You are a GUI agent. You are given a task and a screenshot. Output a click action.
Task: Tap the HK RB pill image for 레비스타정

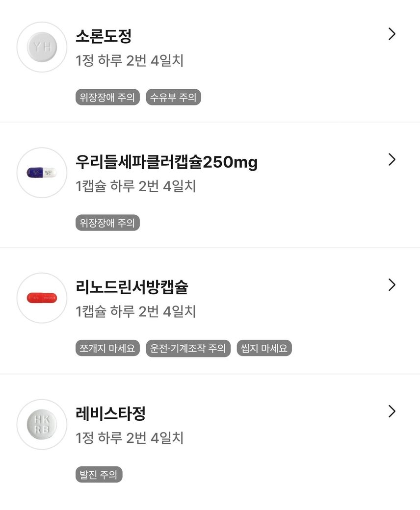point(42,424)
